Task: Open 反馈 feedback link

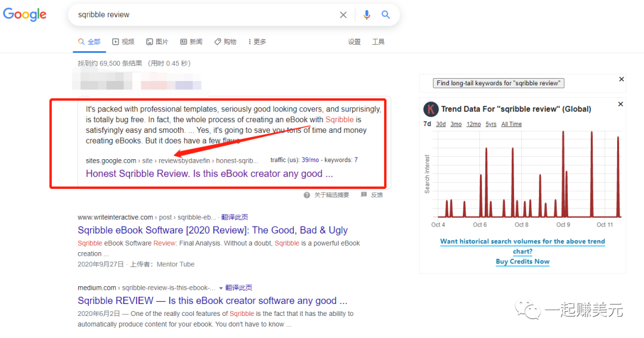Action: coord(377,195)
